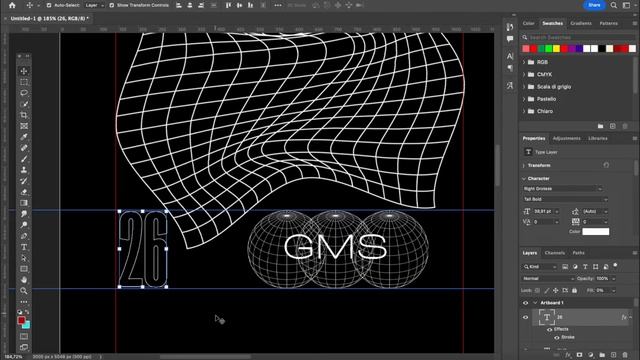Select the Horizontal Type tool

[24, 247]
